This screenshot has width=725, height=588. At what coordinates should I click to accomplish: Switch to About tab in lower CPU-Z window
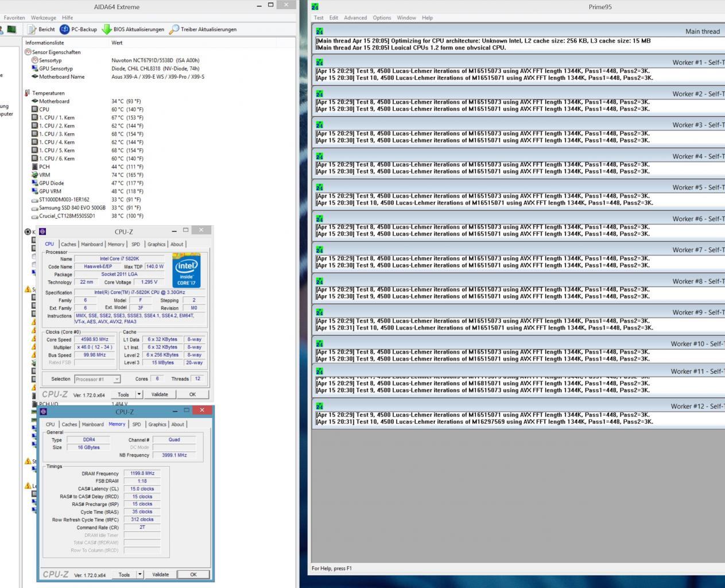[178, 424]
